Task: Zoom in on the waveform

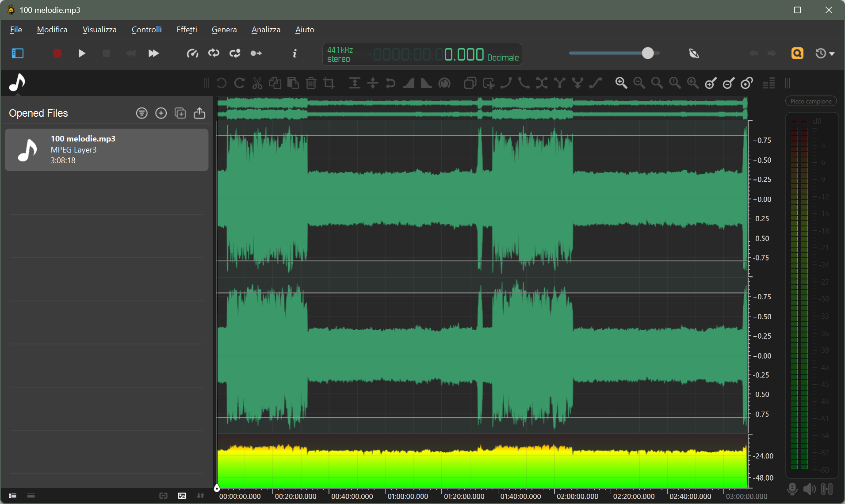Action: tap(621, 83)
